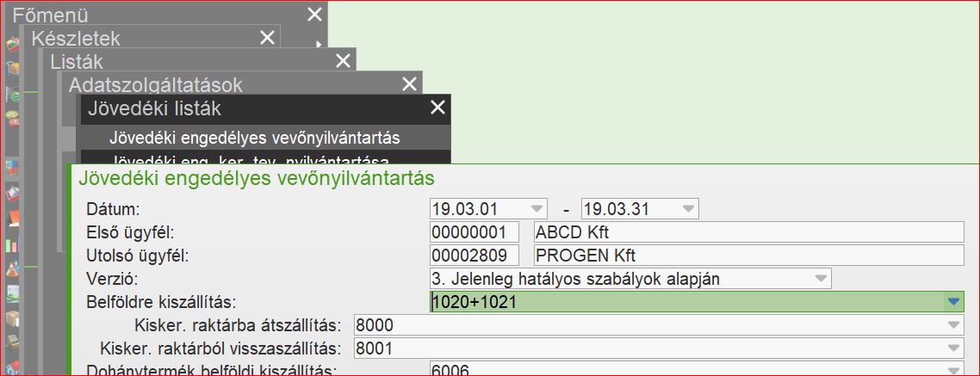
Task: Close the Főmenü panel
Action: click(314, 15)
